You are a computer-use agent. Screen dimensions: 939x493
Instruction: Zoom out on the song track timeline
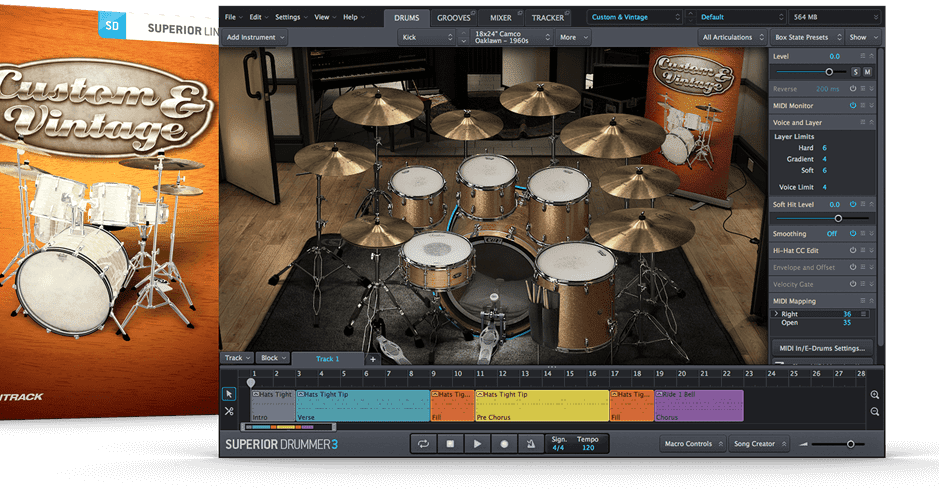(x=874, y=412)
